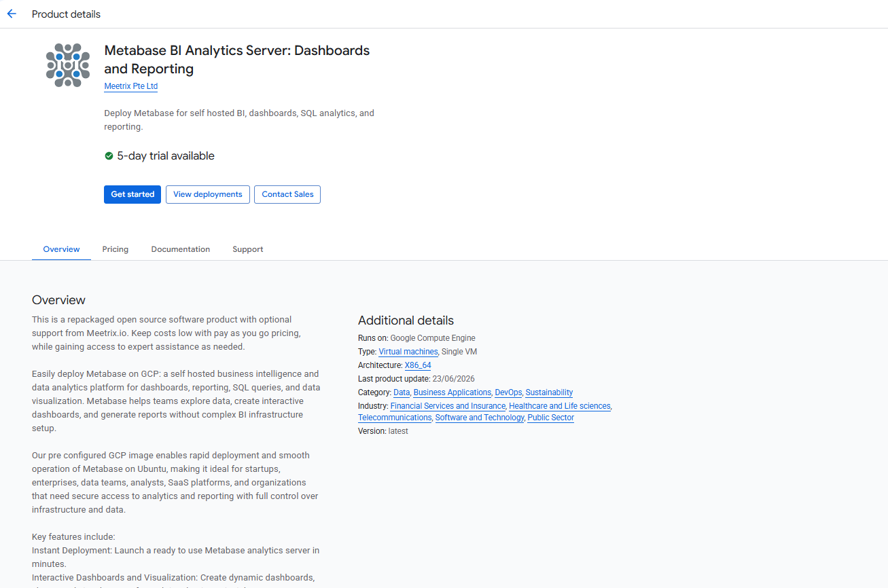Follow the Virtual machines type link

[408, 352]
